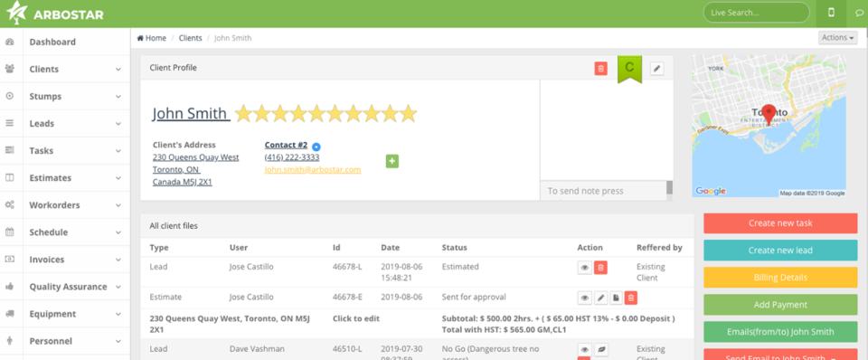
Task: Click phone number (416) 222-3333
Action: (x=292, y=157)
